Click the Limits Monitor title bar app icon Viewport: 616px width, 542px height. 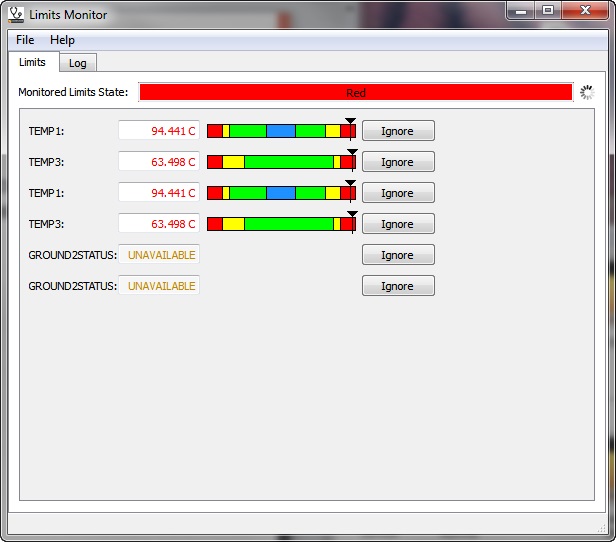16,15
